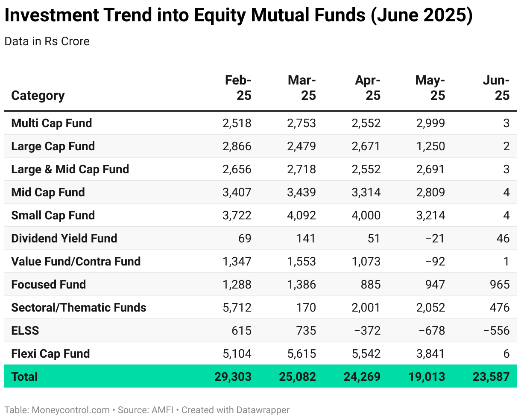The width and height of the screenshot is (521, 420).
Task: Click the Investment Trend chart title
Action: click(238, 16)
